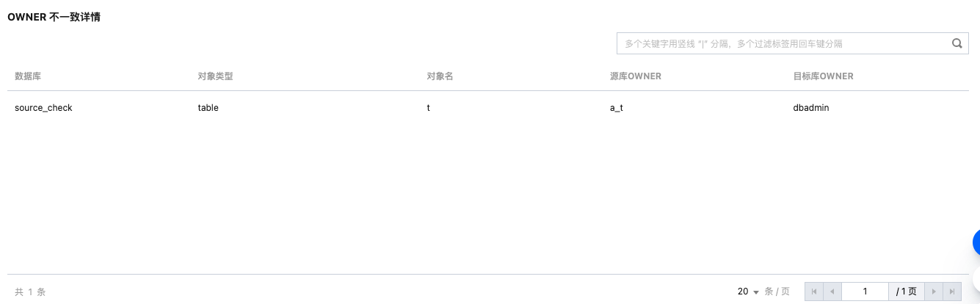
Task: Select the source_check database cell
Action: tap(43, 107)
